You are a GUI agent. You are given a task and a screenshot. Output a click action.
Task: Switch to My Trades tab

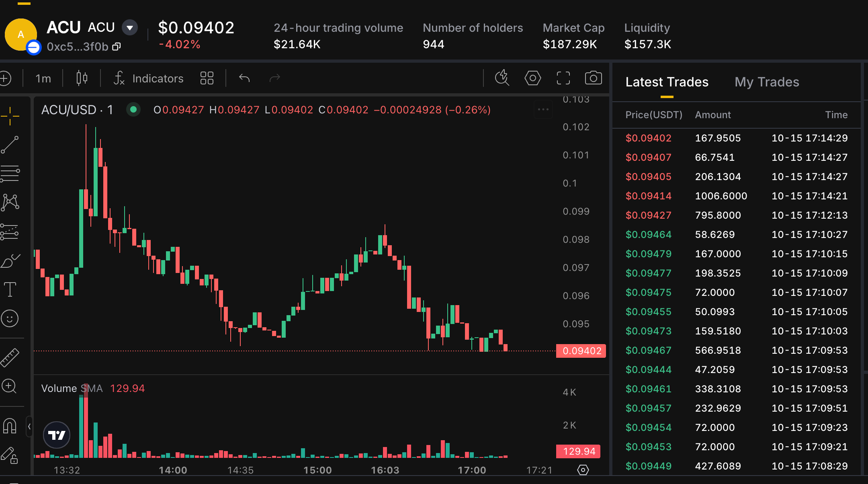[x=767, y=82]
